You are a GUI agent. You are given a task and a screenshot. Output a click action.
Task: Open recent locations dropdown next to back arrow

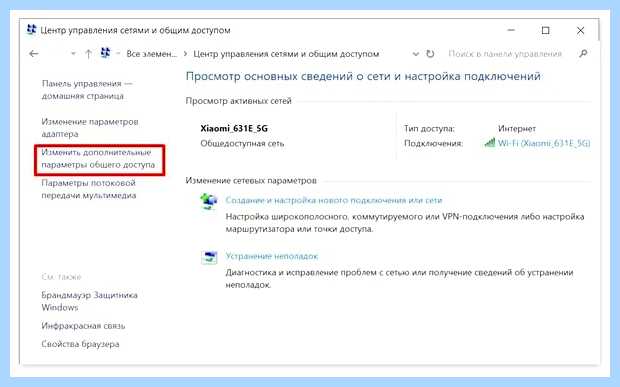pyautogui.click(x=73, y=54)
